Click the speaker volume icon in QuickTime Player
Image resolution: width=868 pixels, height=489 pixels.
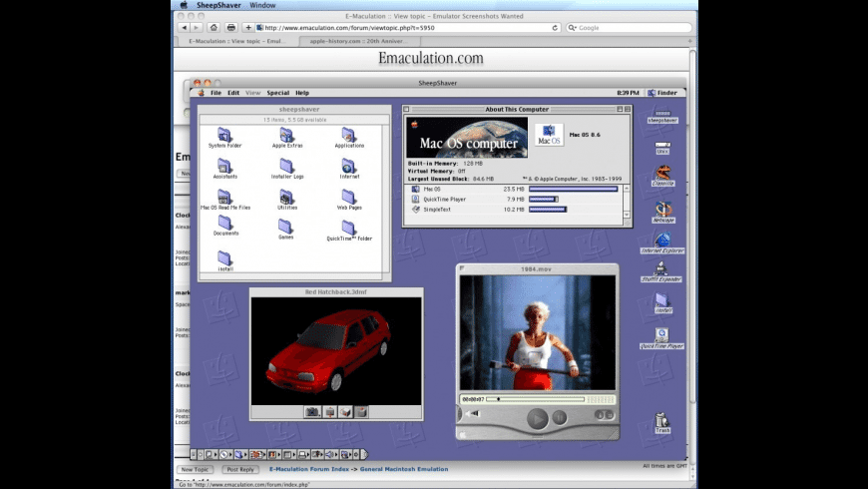[x=473, y=413]
